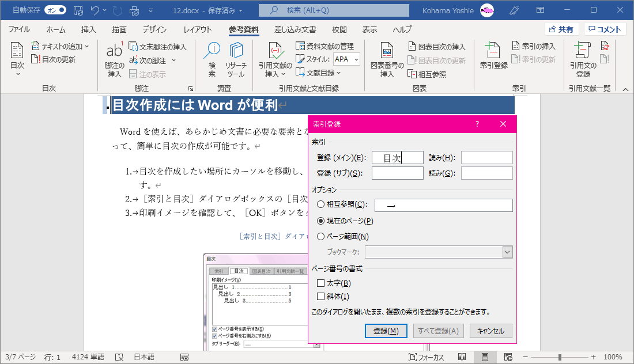The height and width of the screenshot is (364, 634).
Task: Open 資料文献の管理
Action: [x=324, y=46]
